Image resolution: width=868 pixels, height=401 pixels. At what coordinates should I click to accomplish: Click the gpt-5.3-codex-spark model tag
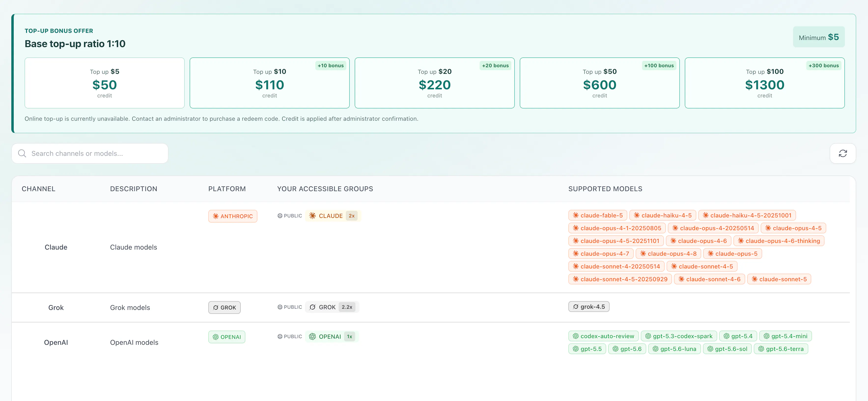[679, 336]
